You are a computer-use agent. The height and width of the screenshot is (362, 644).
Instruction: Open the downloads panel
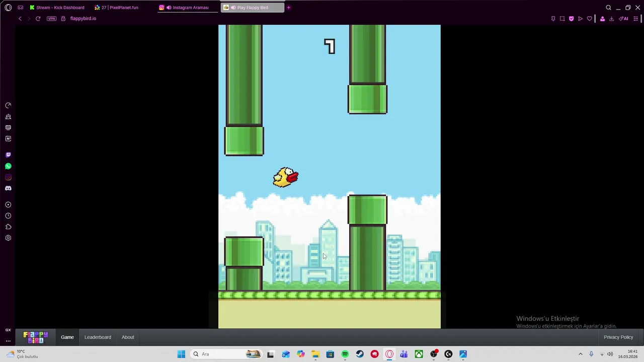pyautogui.click(x=611, y=19)
